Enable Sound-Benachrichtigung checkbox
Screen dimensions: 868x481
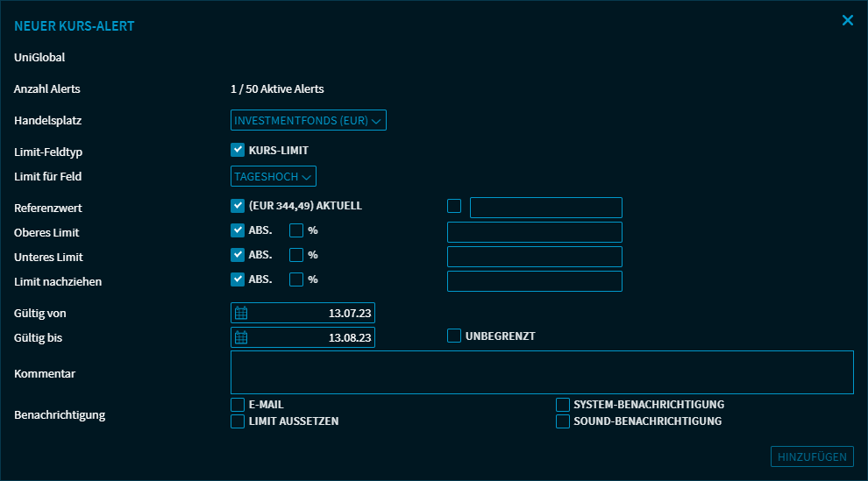(563, 421)
